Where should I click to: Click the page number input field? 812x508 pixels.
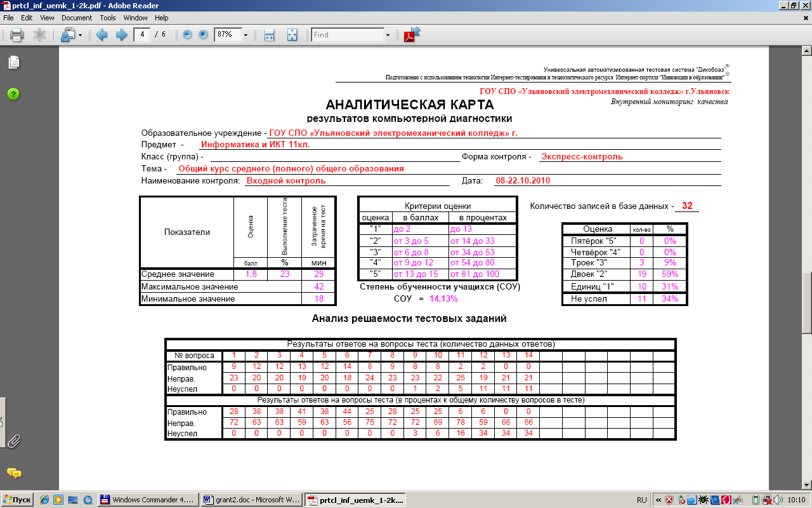tap(142, 35)
